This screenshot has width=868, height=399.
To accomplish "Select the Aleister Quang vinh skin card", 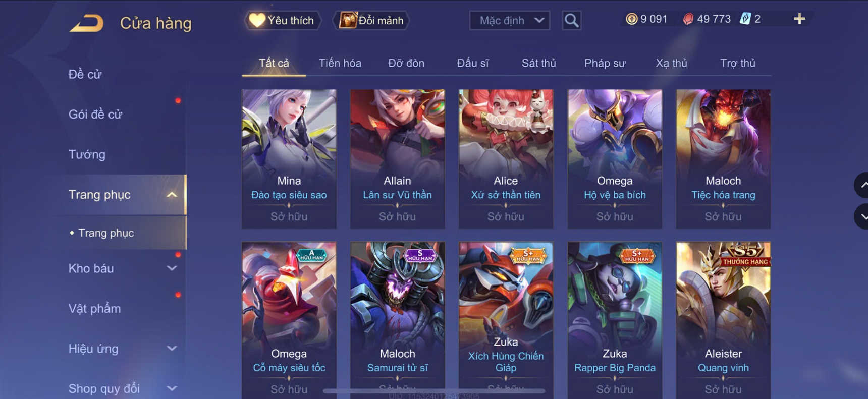I will 723,320.
